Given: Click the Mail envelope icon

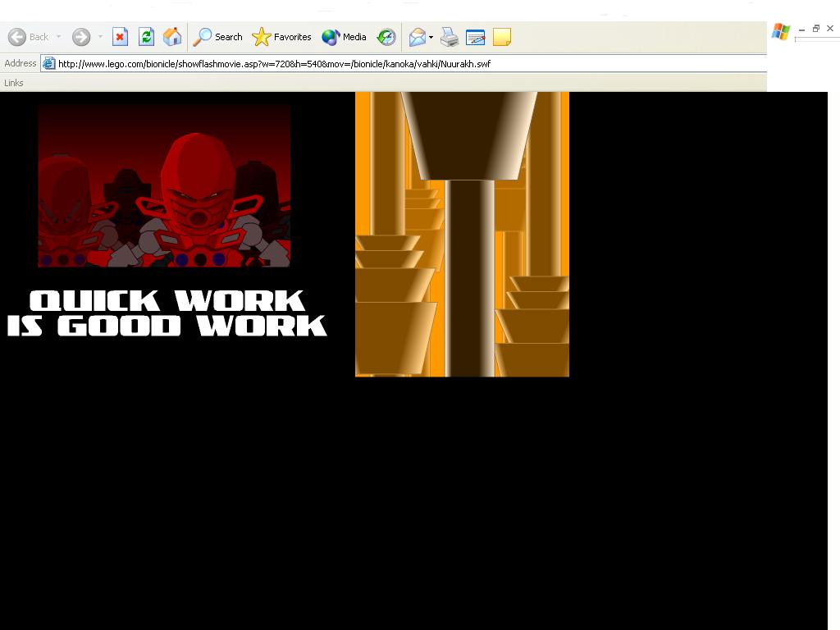Looking at the screenshot, I should coord(418,37).
